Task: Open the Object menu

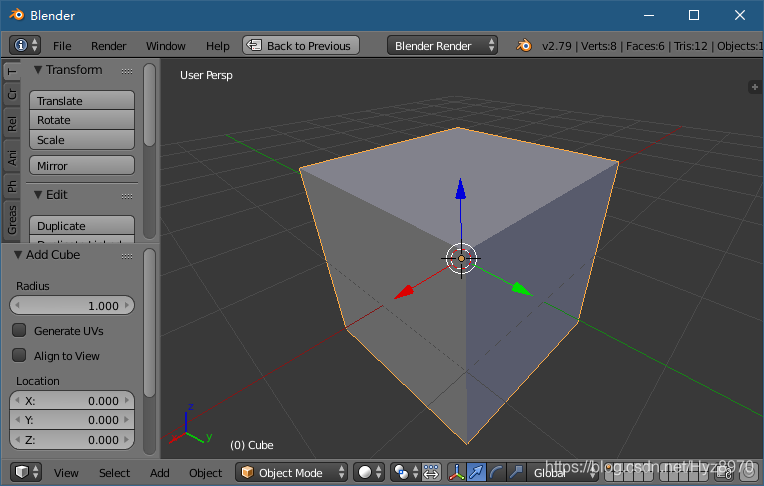Action: (205, 473)
